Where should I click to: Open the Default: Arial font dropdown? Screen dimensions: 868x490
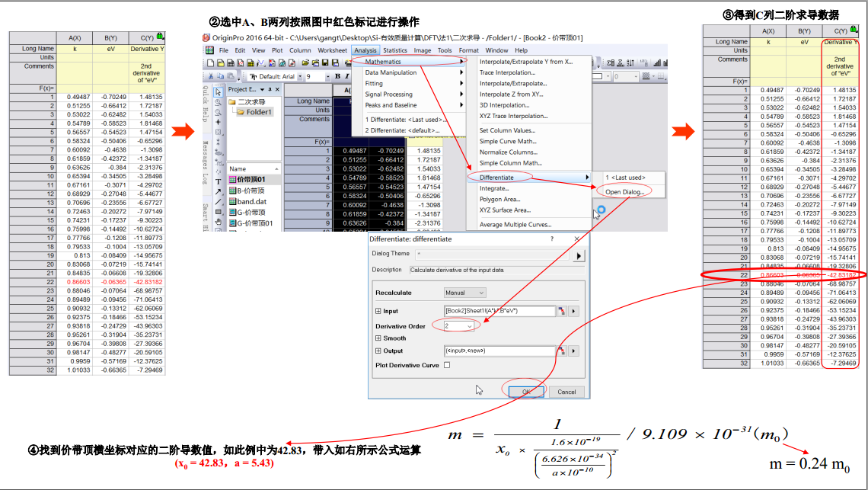point(300,76)
